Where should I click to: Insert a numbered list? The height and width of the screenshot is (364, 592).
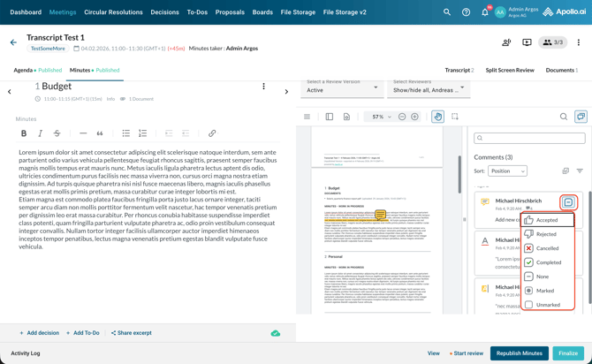click(x=142, y=133)
